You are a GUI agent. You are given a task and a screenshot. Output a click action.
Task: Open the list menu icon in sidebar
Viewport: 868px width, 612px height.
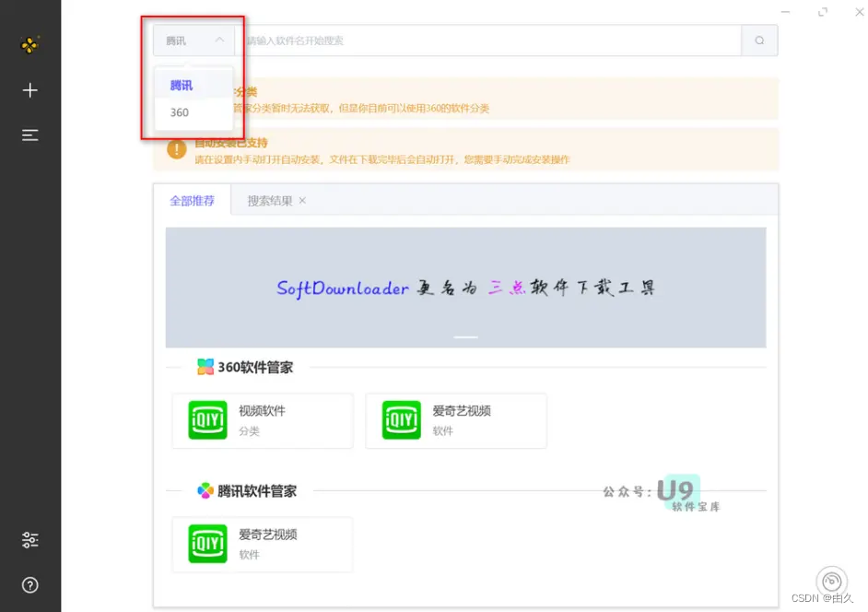[x=29, y=135]
